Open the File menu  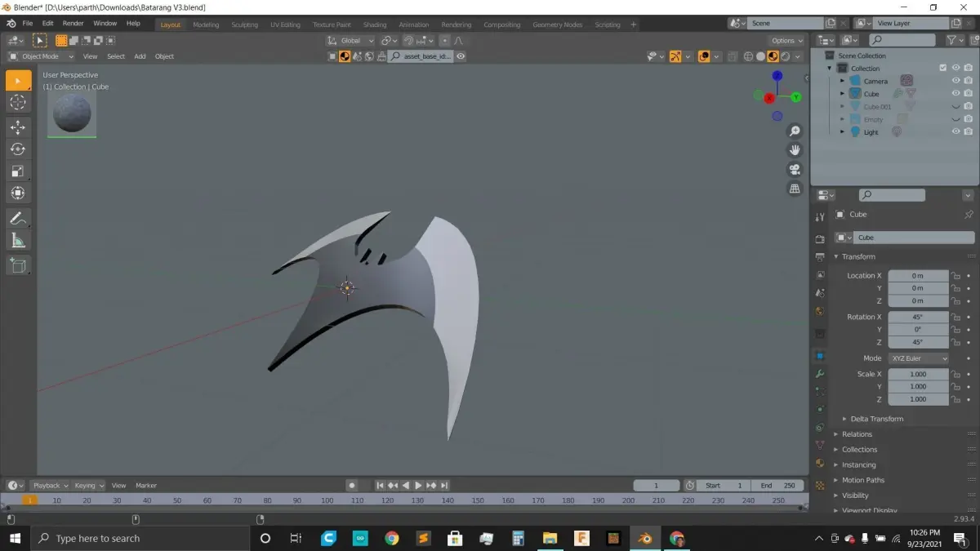tap(28, 24)
